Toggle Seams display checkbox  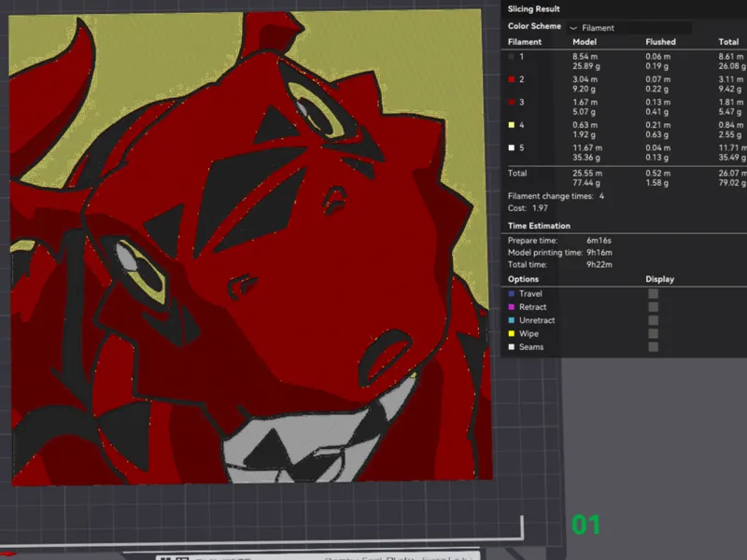coord(653,347)
